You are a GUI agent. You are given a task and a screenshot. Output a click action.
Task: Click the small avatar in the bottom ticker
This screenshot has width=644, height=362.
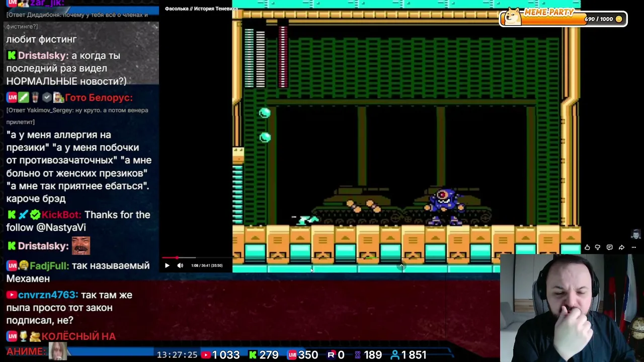click(x=57, y=351)
